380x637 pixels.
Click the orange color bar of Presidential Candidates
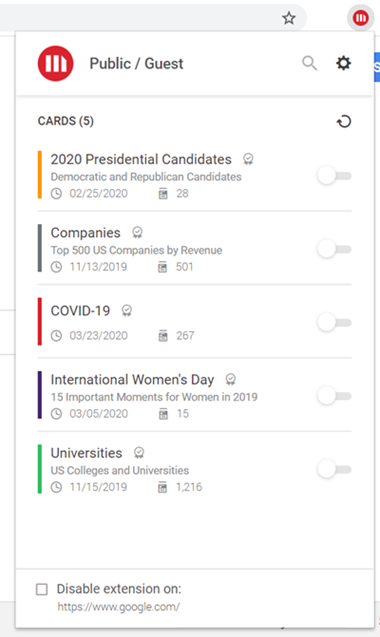(x=40, y=175)
